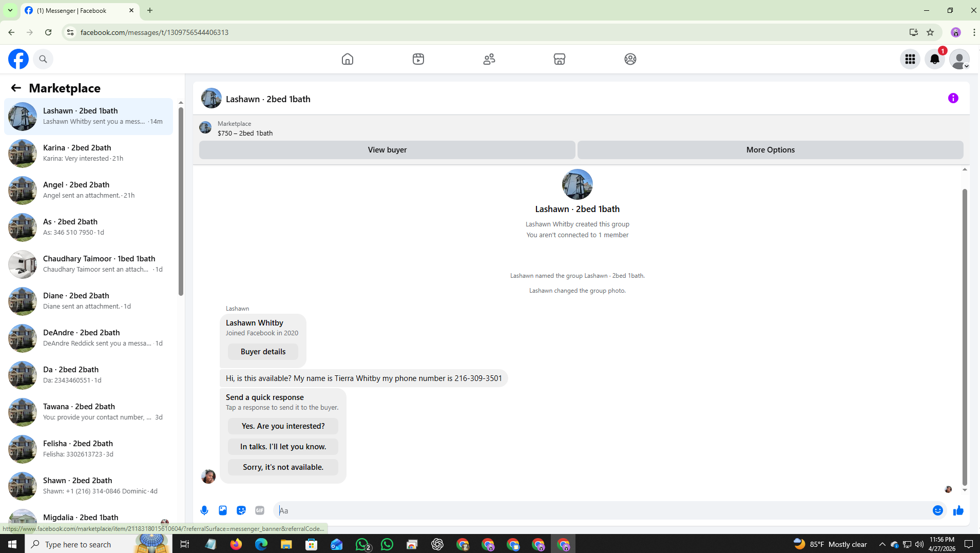Bookmark this page with the star icon

tap(930, 32)
